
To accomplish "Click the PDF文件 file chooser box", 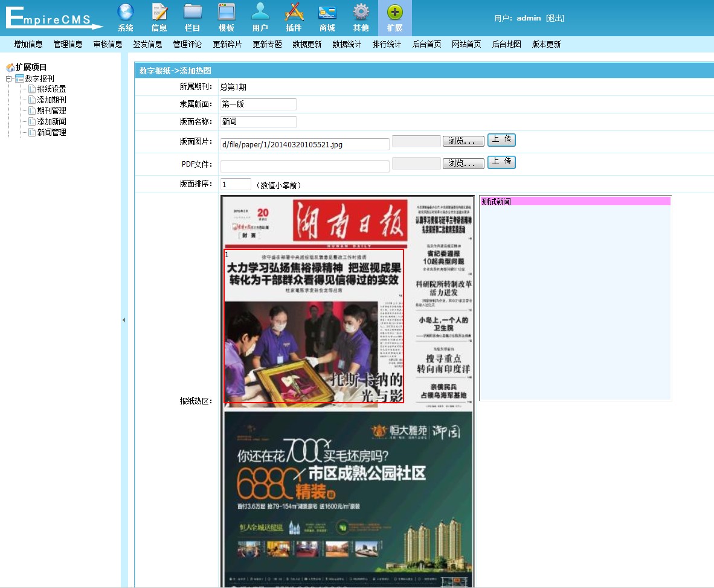I will tap(416, 164).
